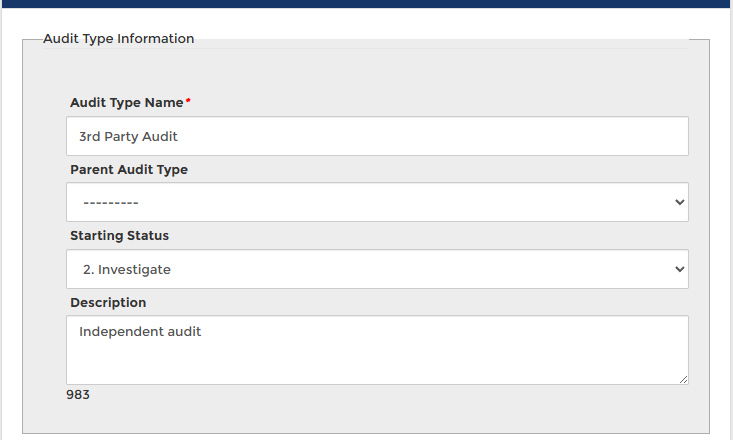
Task: Click the dark blue header bar
Action: point(366,3)
